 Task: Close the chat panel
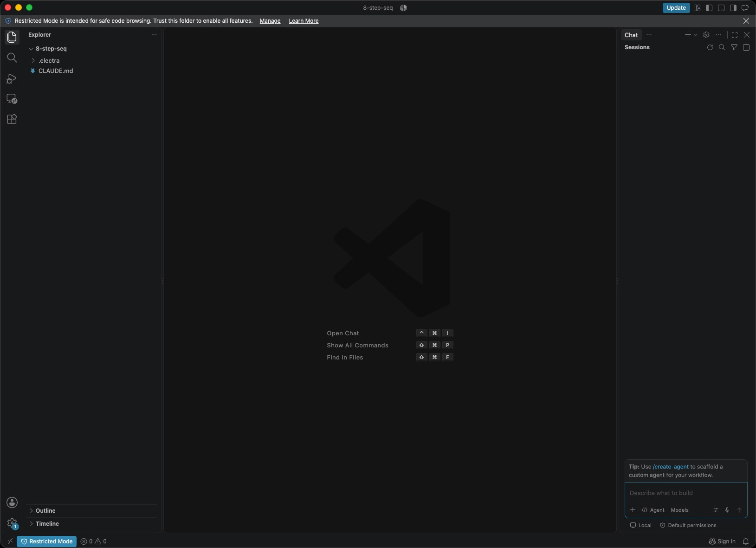[747, 35]
